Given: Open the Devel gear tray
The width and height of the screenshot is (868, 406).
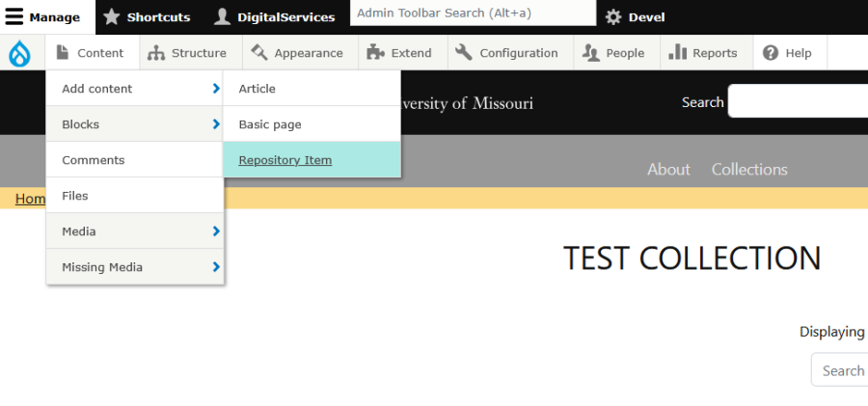Looking at the screenshot, I should click(x=635, y=17).
